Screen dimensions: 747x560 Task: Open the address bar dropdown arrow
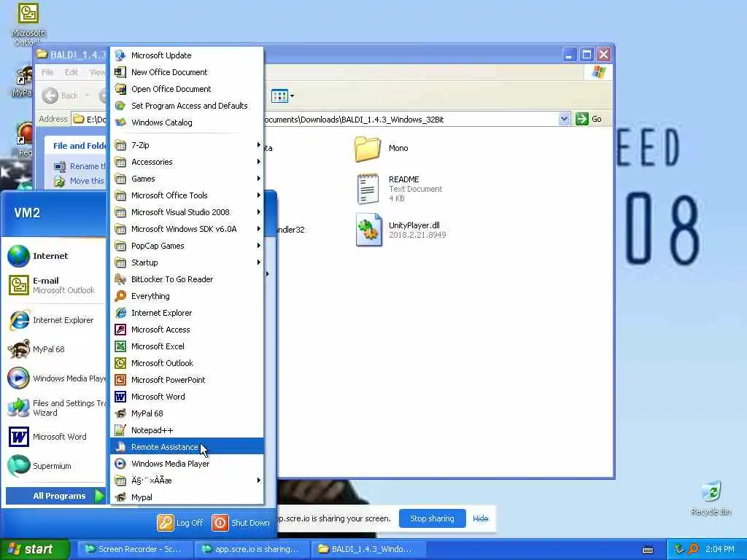(x=564, y=119)
